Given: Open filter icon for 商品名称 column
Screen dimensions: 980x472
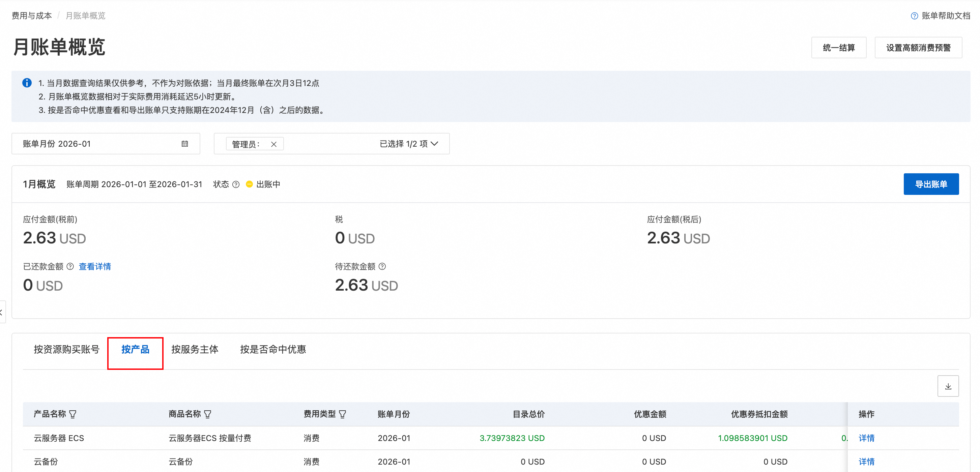Looking at the screenshot, I should click(208, 414).
